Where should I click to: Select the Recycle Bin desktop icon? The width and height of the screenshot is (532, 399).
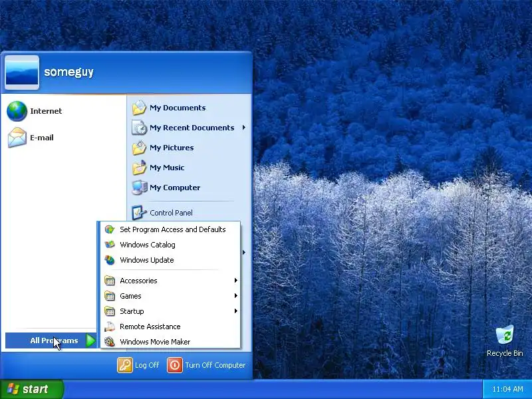[505, 335]
